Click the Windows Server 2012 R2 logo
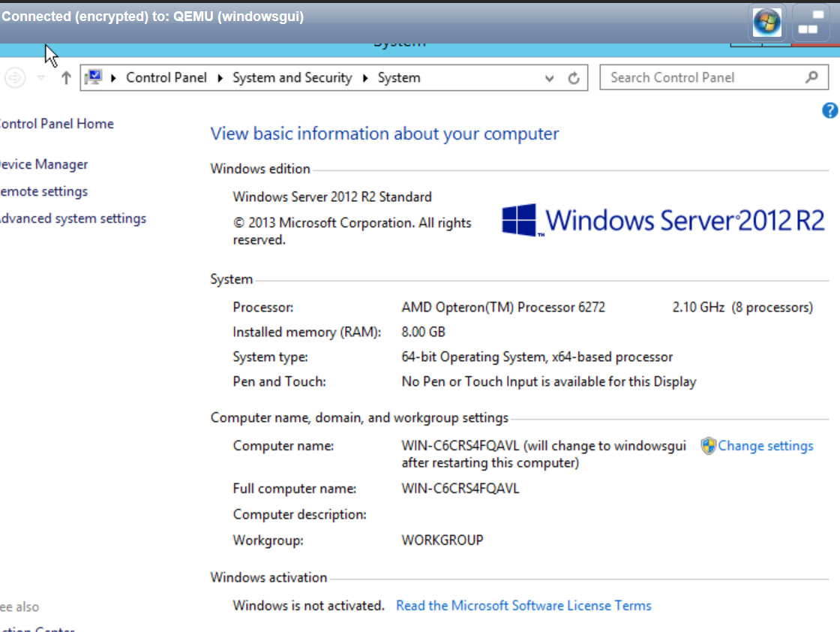Viewport: 840px width, 632px height. point(663,221)
